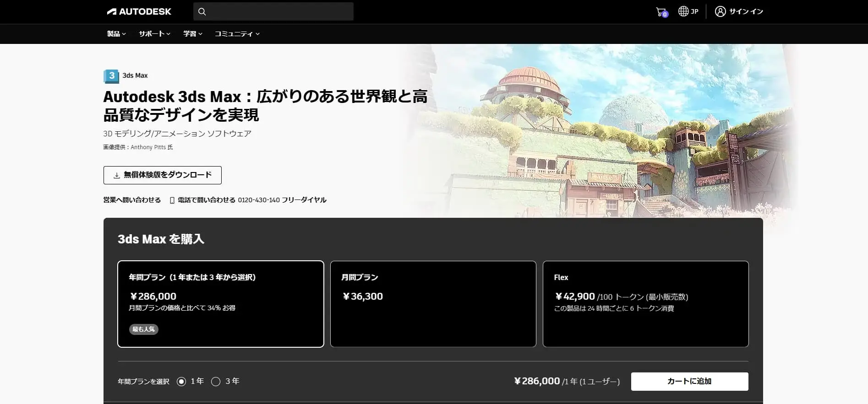The height and width of the screenshot is (404, 868).
Task: Click the Autodesk logo
Action: tap(139, 11)
